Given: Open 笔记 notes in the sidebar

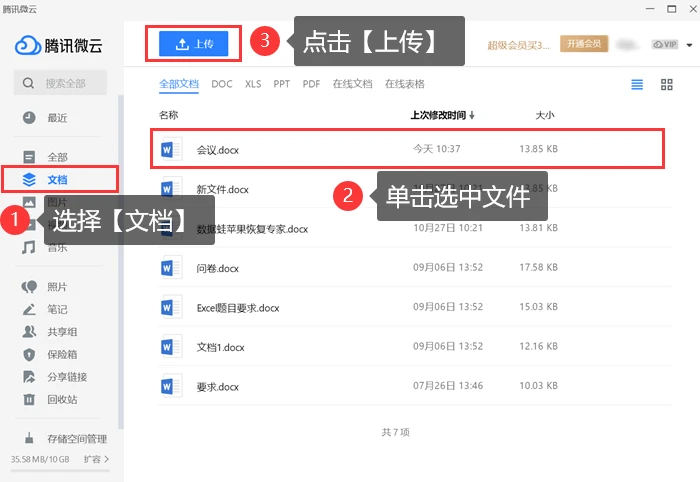Looking at the screenshot, I should point(45,309).
